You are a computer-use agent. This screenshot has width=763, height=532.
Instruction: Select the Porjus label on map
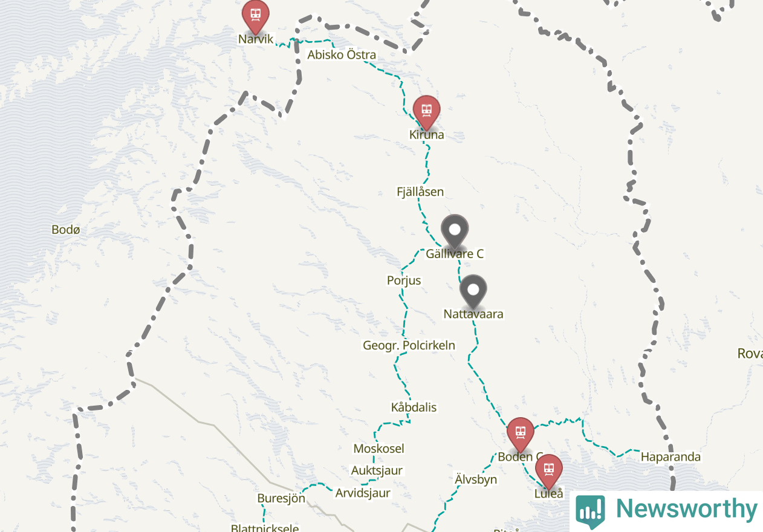[x=404, y=281]
